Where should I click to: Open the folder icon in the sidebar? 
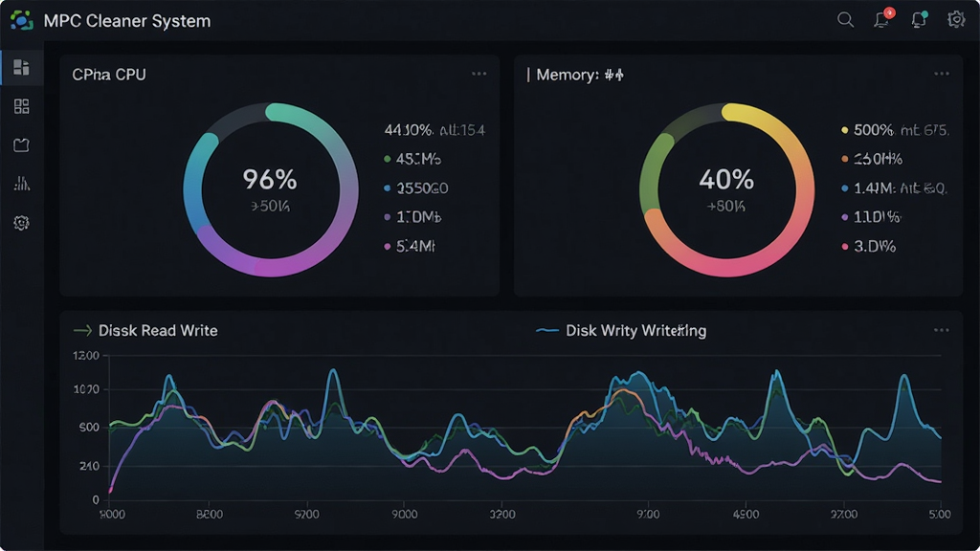pyautogui.click(x=21, y=145)
